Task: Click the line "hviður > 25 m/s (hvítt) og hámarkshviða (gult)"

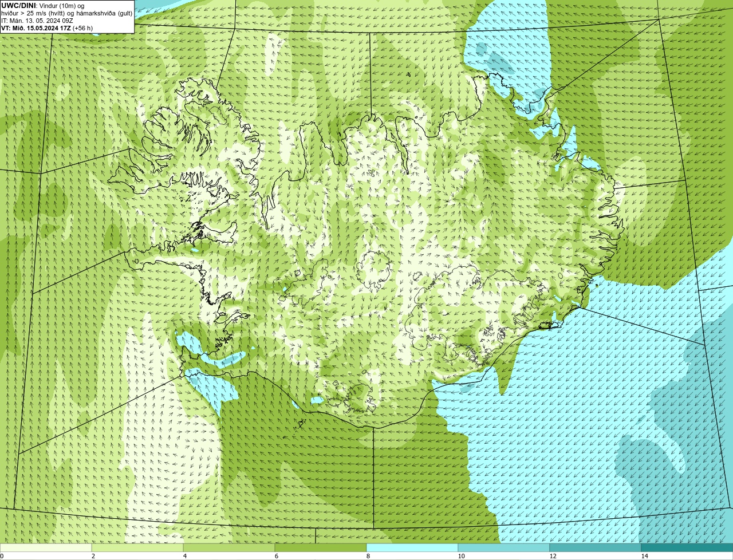Action: (x=66, y=13)
